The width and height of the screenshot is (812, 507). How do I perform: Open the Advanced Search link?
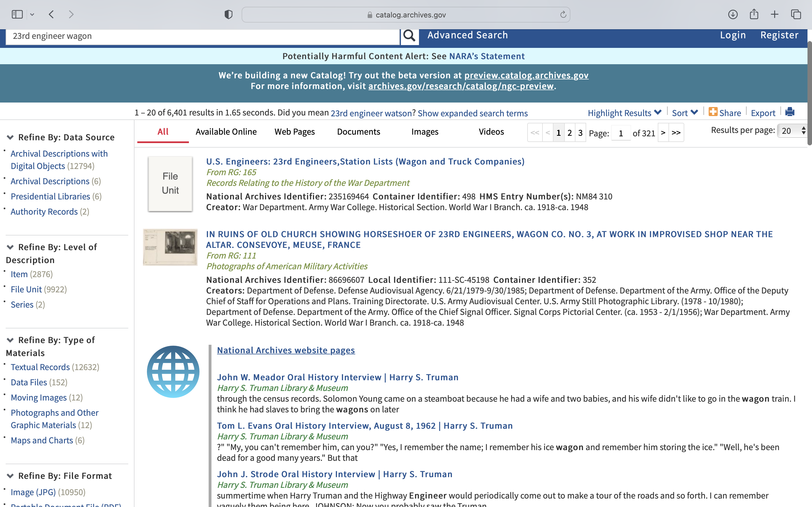pos(467,35)
